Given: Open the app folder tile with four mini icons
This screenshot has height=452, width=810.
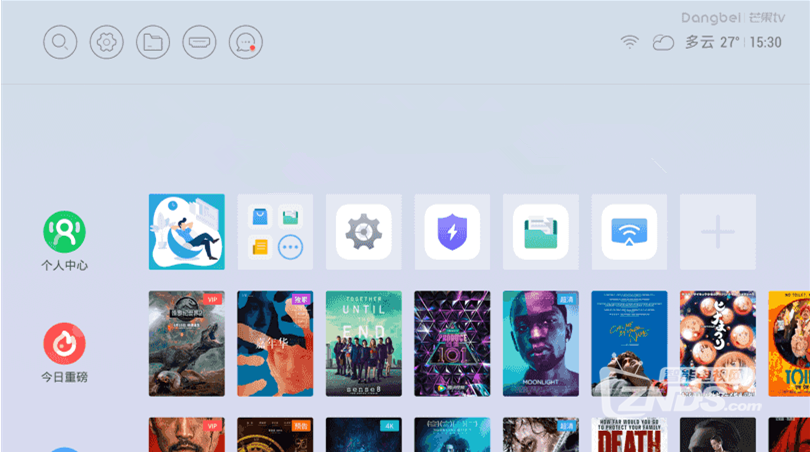Looking at the screenshot, I should (275, 232).
